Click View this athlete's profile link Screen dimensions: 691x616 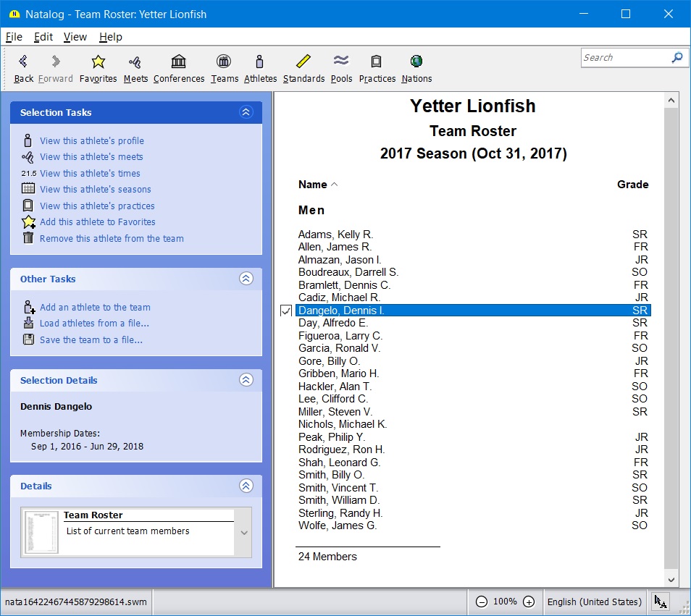pos(91,141)
